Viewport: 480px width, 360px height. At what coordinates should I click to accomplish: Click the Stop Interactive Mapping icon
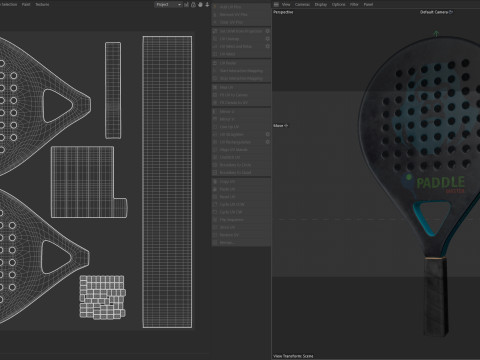tap(215, 78)
